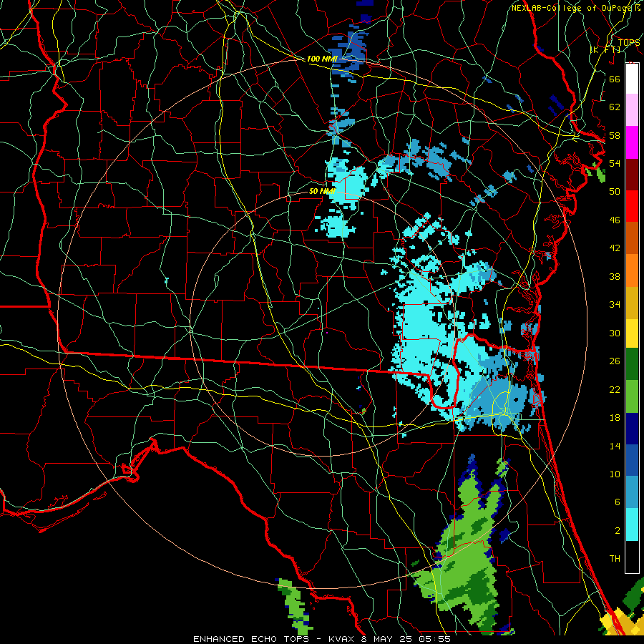This screenshot has height=644, width=644.
Task: Click the black TH legend swatch
Action: 632,557
